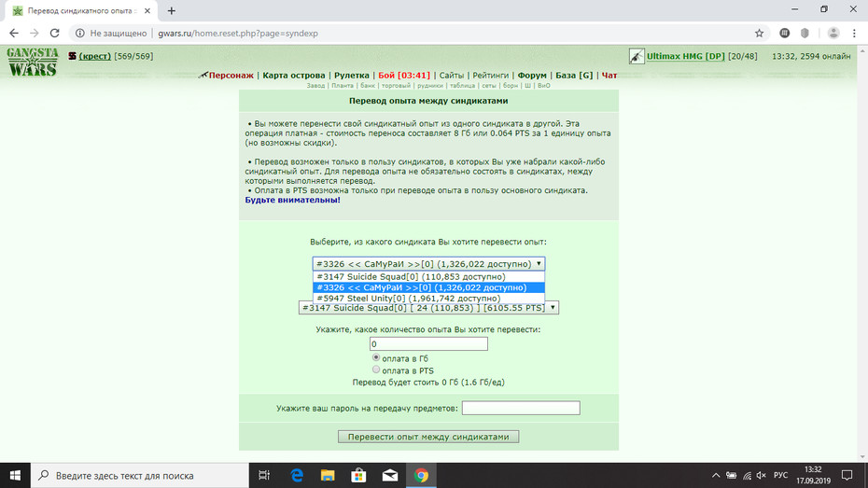This screenshot has height=488, width=868.
Task: Bookmark this page with star icon
Action: point(759,34)
